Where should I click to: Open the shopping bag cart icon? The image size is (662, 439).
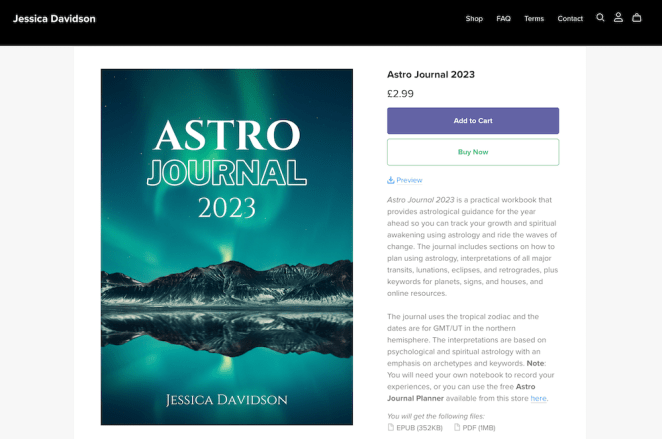click(637, 18)
